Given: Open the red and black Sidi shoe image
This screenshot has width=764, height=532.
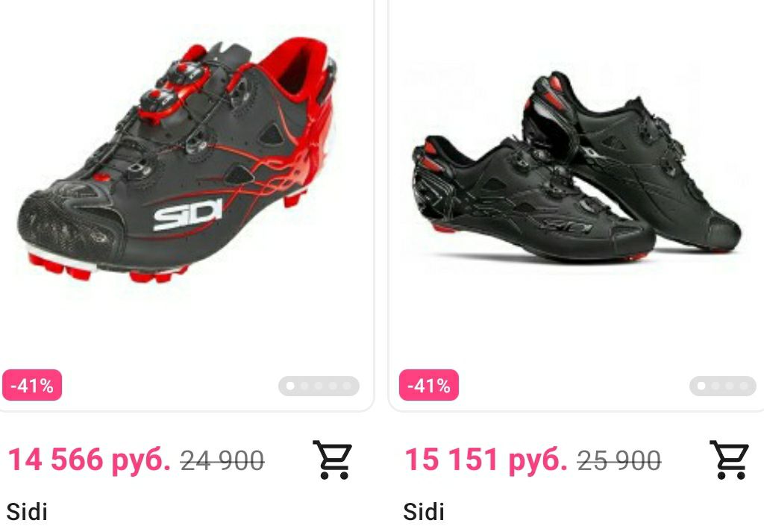Looking at the screenshot, I should [178, 160].
